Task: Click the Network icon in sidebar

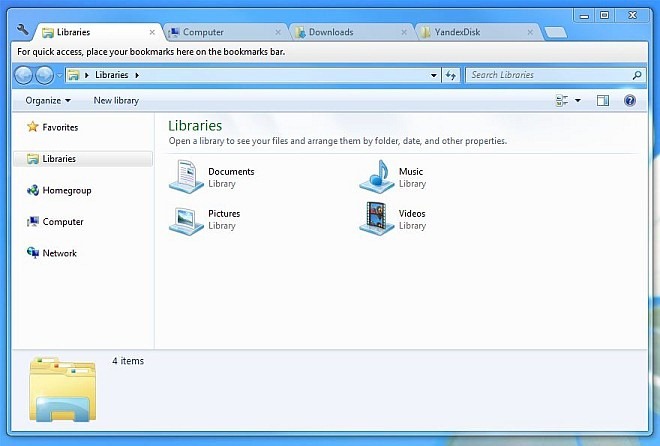Action: (32, 252)
